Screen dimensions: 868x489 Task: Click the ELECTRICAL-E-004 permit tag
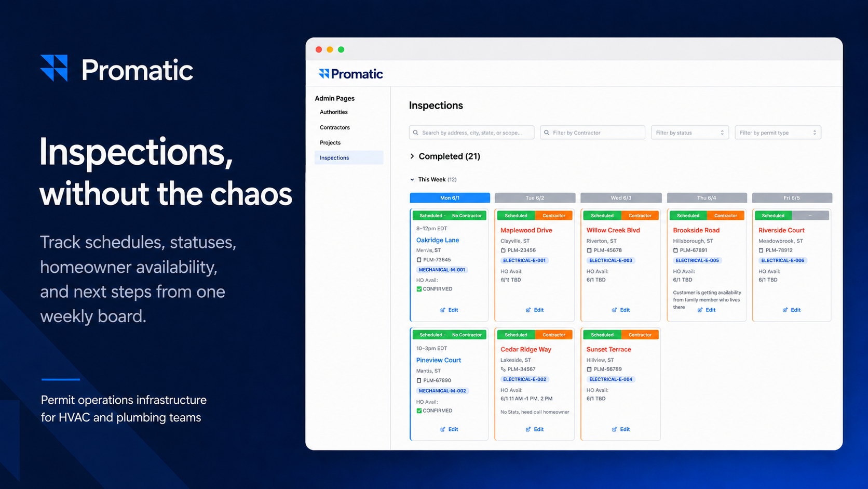(611, 380)
